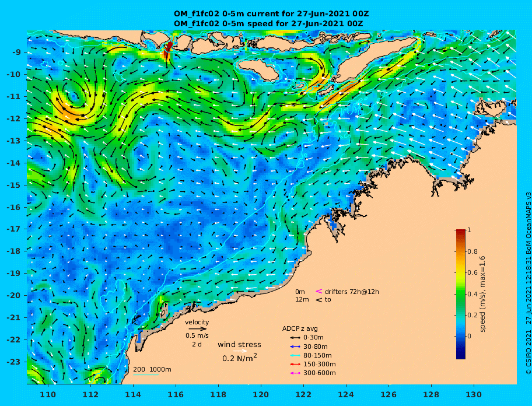Screen dimensions: 532x406
Task: Click the longitude axis label '122'
Action: point(303,395)
